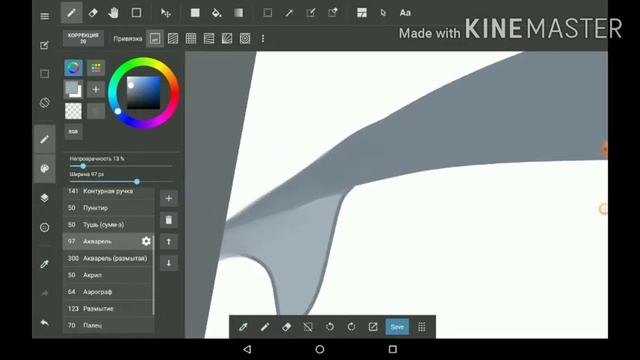640x360 pixels.
Task: Select the Тушь (суми-э) brush
Action: [x=108, y=224]
